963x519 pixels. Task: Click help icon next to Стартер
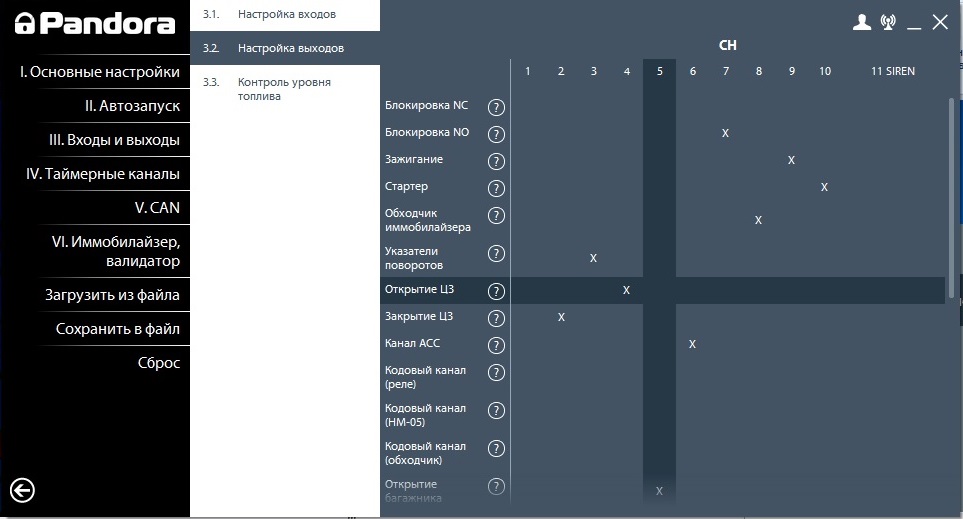[x=496, y=188]
